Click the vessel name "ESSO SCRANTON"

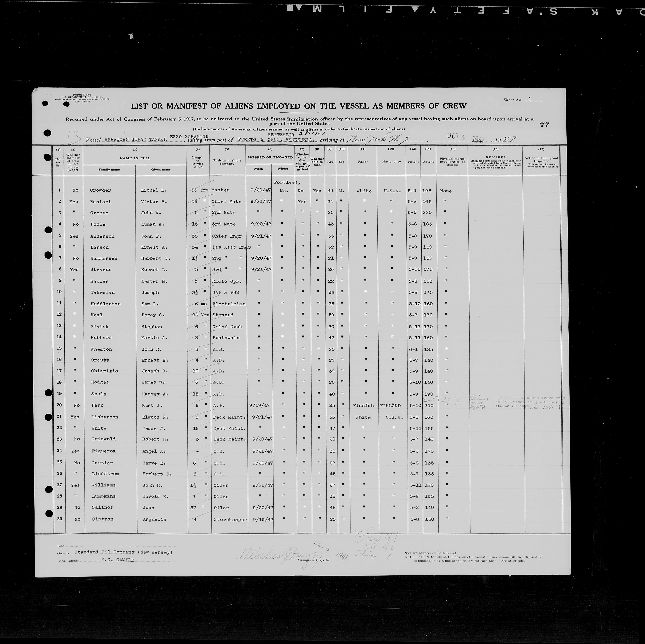tap(189, 137)
